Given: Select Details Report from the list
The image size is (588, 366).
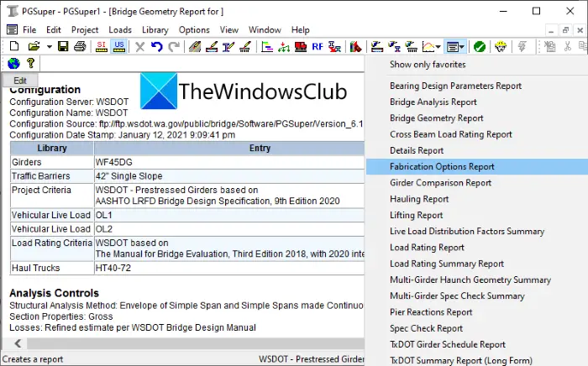Looking at the screenshot, I should [x=417, y=150].
